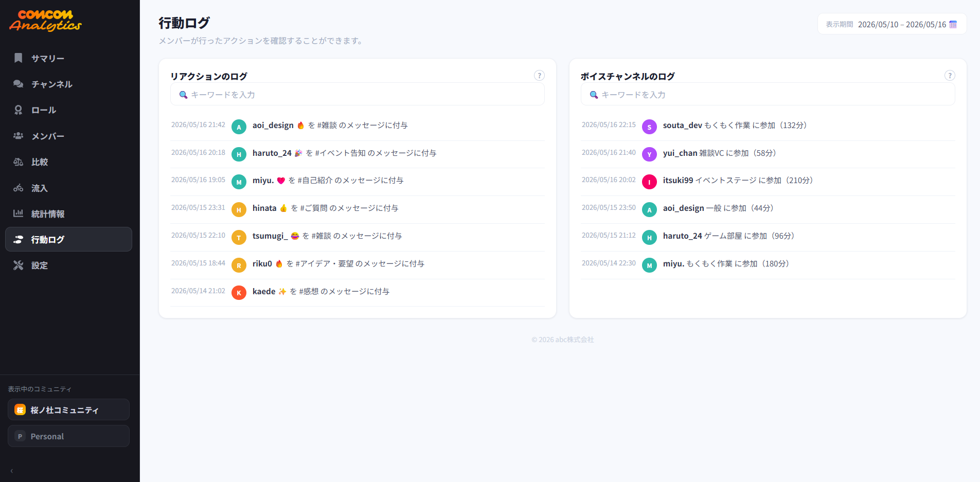Open the 統計情報 page

click(68, 213)
